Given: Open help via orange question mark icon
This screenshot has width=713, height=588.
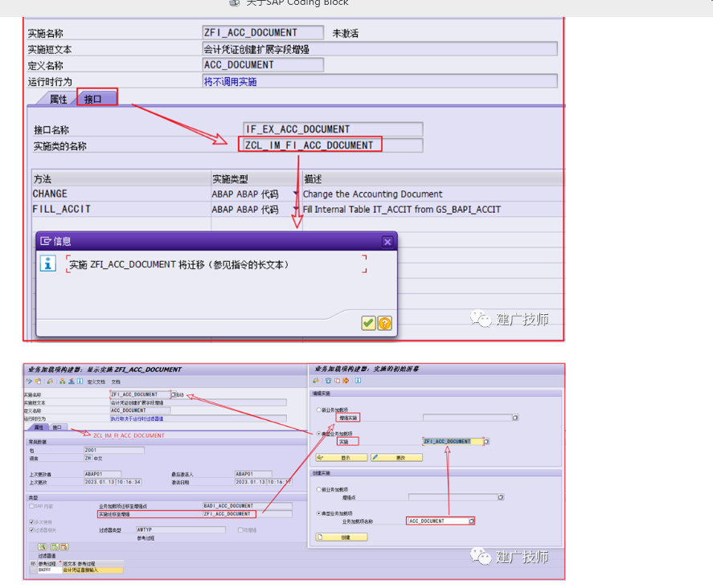Looking at the screenshot, I should click(x=385, y=323).
